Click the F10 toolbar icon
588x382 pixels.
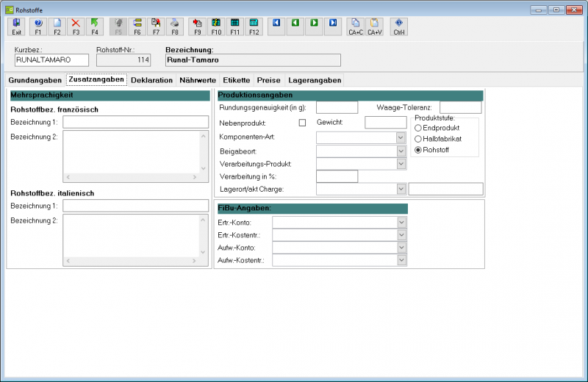pos(216,27)
